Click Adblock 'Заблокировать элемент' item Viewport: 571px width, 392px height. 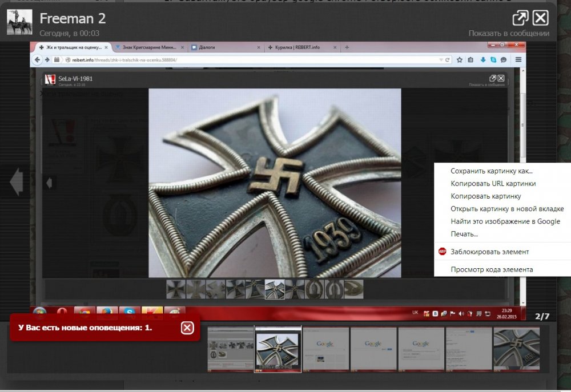point(489,251)
